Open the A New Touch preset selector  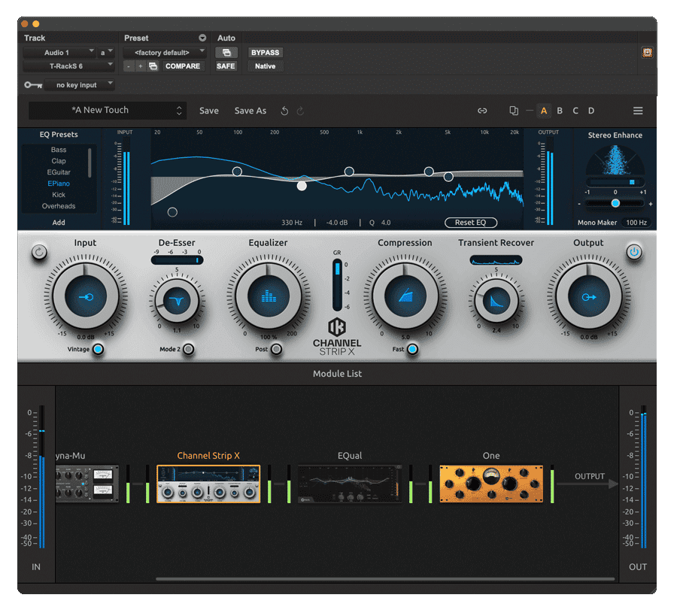click(x=107, y=111)
